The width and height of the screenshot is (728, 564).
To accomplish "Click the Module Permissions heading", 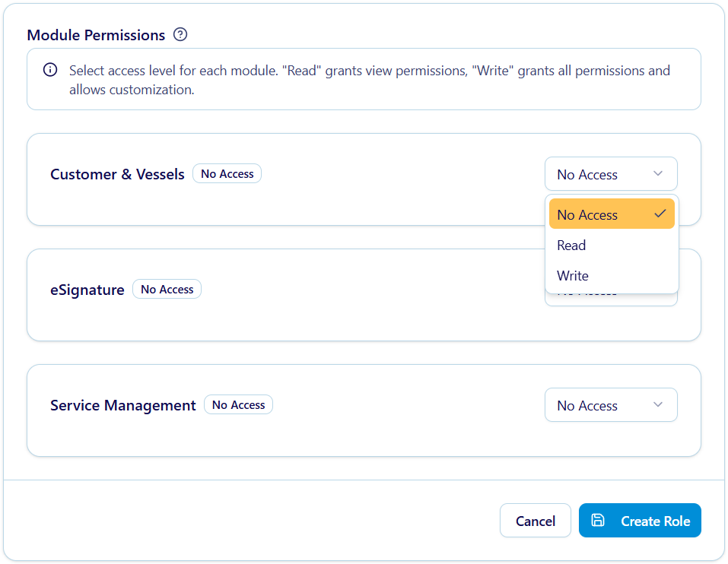I will [96, 35].
